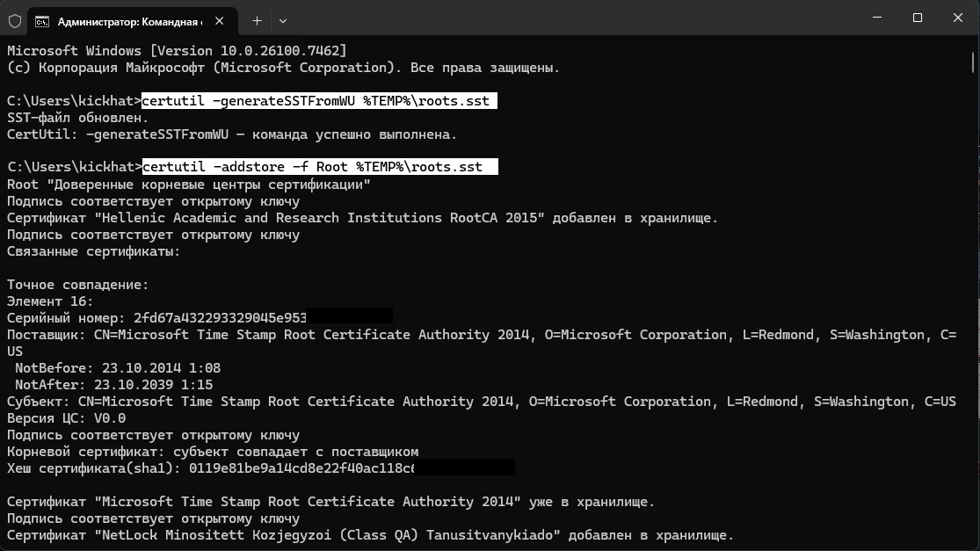Image resolution: width=980 pixels, height=551 pixels.
Task: Click the 'Хеш сертификата(sha1)' line
Action: pos(261,468)
